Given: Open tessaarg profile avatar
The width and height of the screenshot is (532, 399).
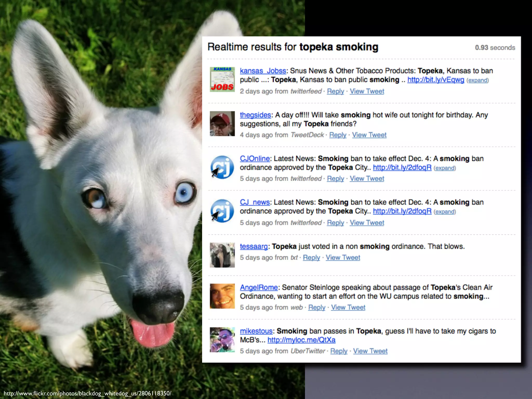Looking at the screenshot, I should 222,255.
